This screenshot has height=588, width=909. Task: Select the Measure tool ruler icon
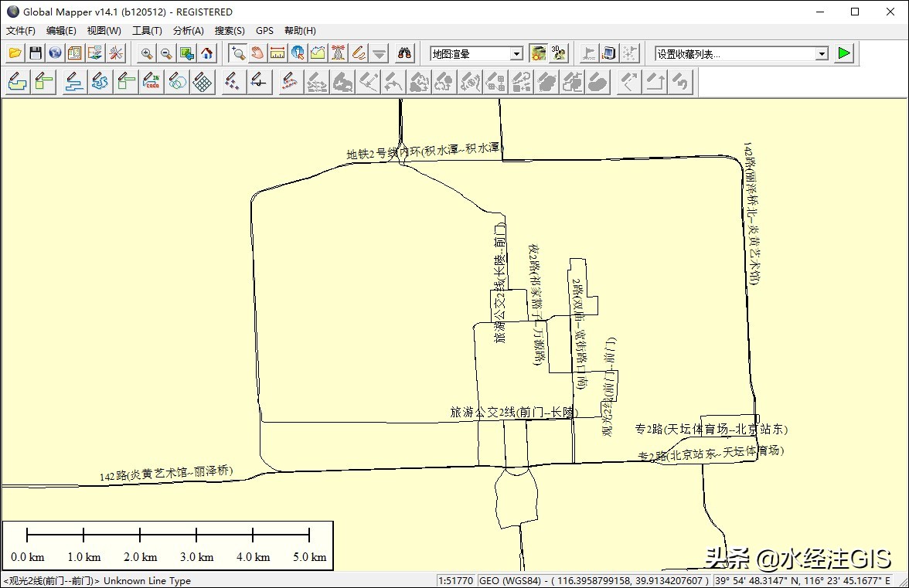[x=277, y=53]
